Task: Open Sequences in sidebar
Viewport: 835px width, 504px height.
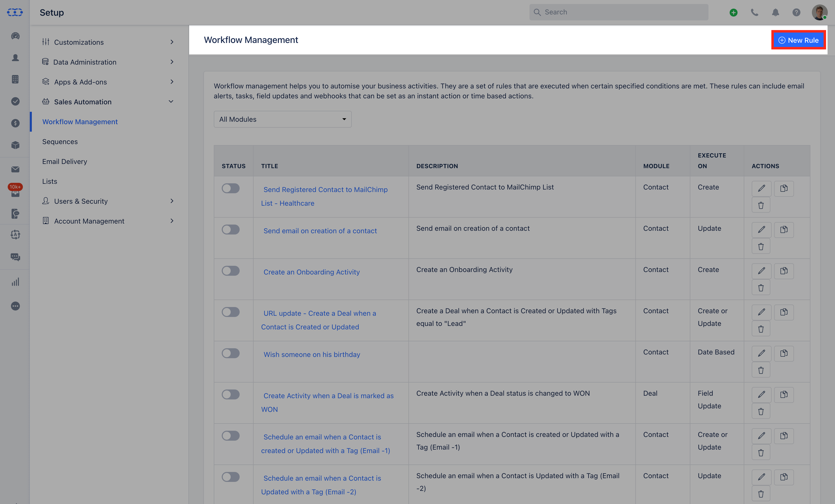Action: click(60, 142)
